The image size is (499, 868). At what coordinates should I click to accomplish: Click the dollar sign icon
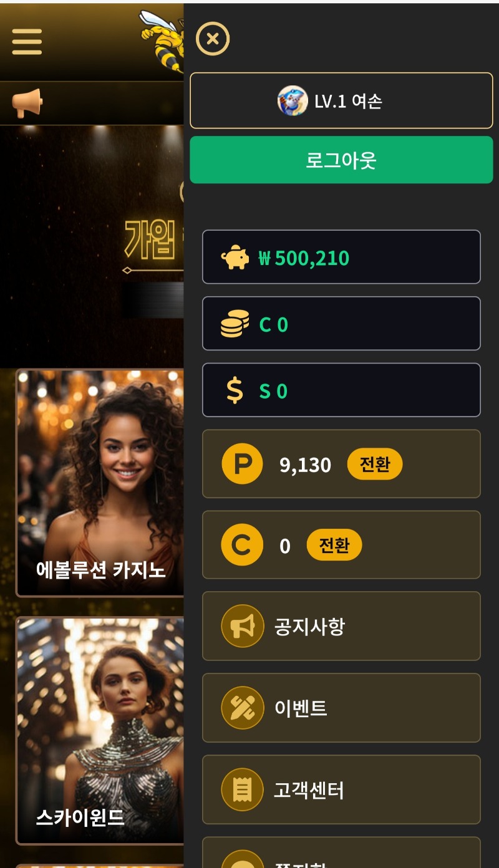pos(235,390)
